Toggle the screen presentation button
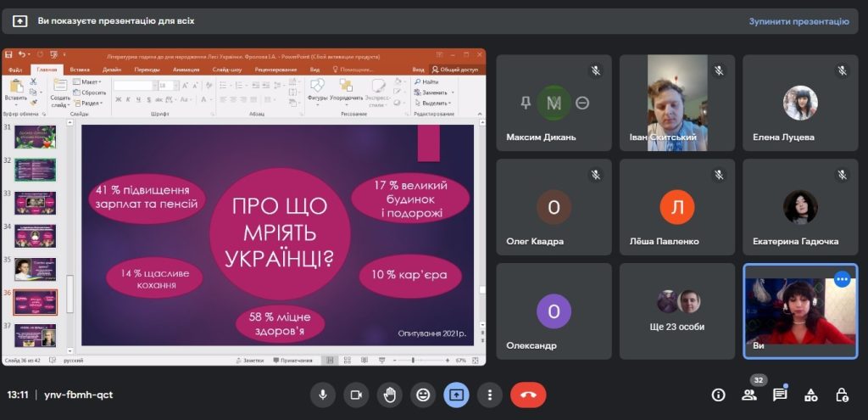Image resolution: width=868 pixels, height=420 pixels. [456, 395]
